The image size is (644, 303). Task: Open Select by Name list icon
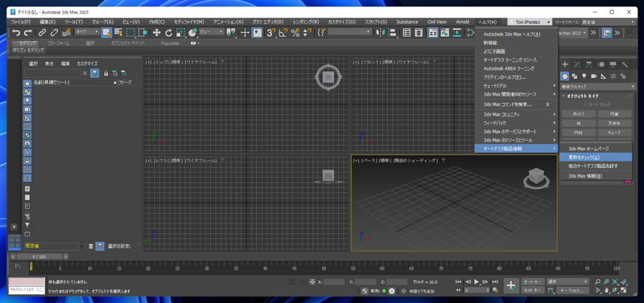tap(118, 33)
